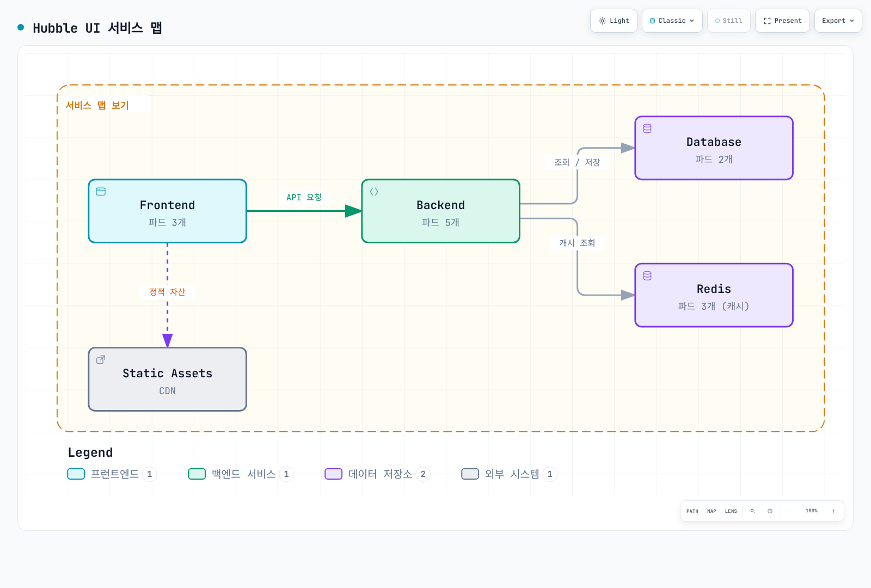This screenshot has height=588, width=871.
Task: Click the 'API 요청' edge label
Action: pyautogui.click(x=304, y=197)
